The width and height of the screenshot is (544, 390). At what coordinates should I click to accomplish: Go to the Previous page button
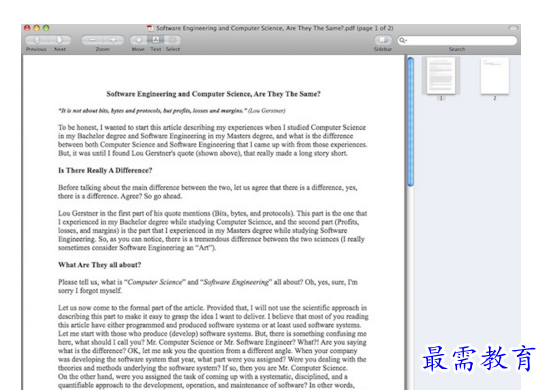pos(37,40)
